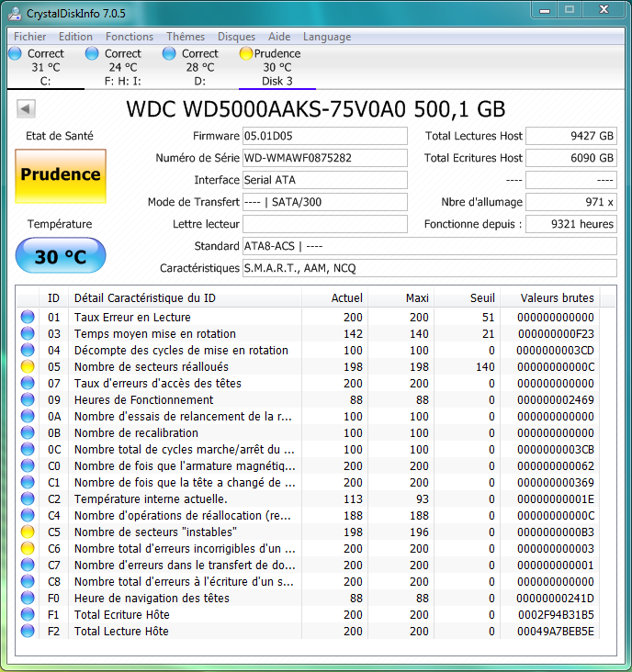This screenshot has width=632, height=672.
Task: Click the Actuel column header
Action: [334, 297]
